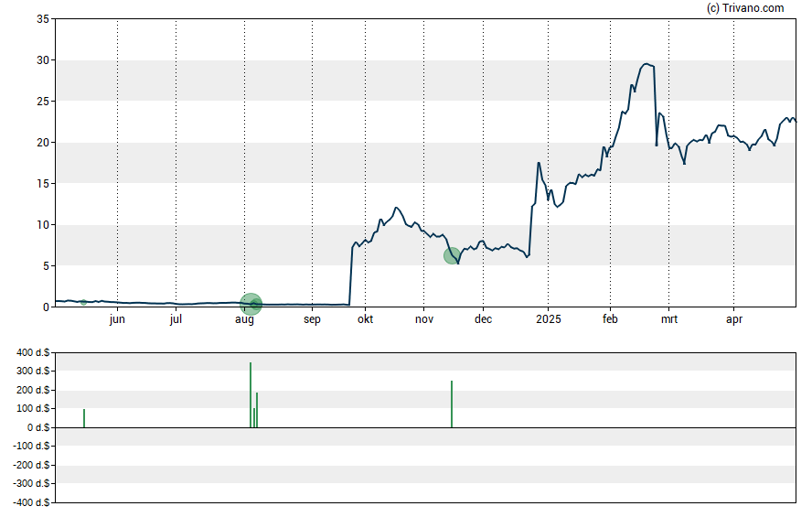Click the '25' price axis value
This screenshot has width=812, height=517.
pyautogui.click(x=43, y=102)
